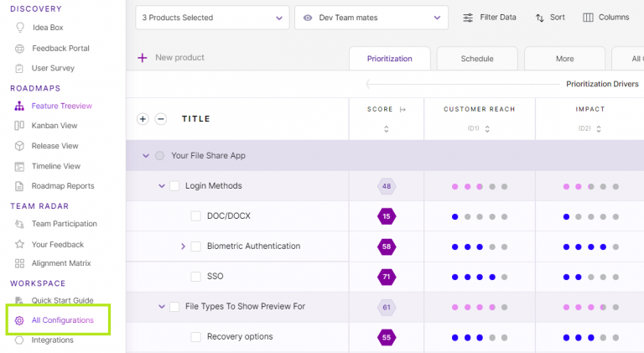644x353 pixels.
Task: Open All Configurations settings
Action: click(62, 320)
